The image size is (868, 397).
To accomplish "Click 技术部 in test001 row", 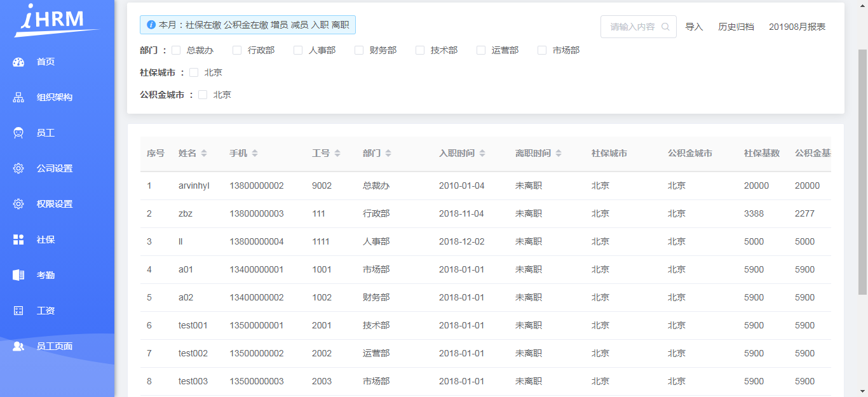I will (x=376, y=325).
